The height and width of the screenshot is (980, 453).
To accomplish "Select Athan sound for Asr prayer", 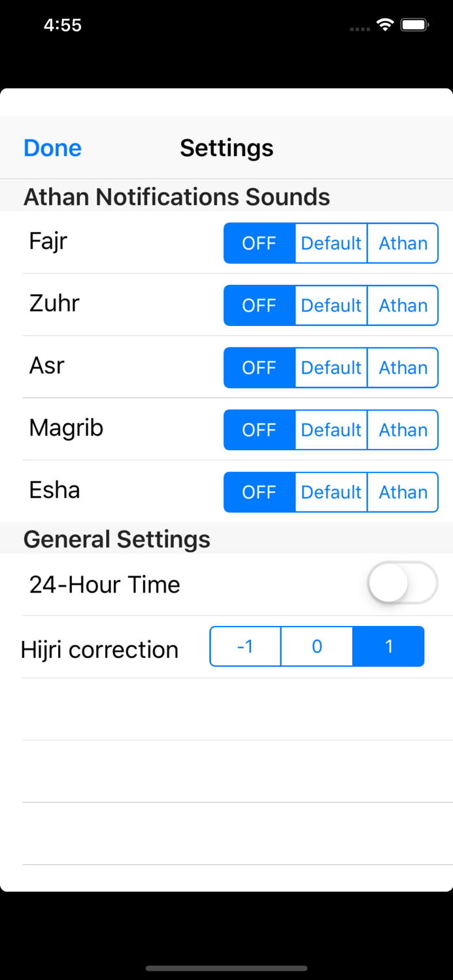I will (403, 367).
